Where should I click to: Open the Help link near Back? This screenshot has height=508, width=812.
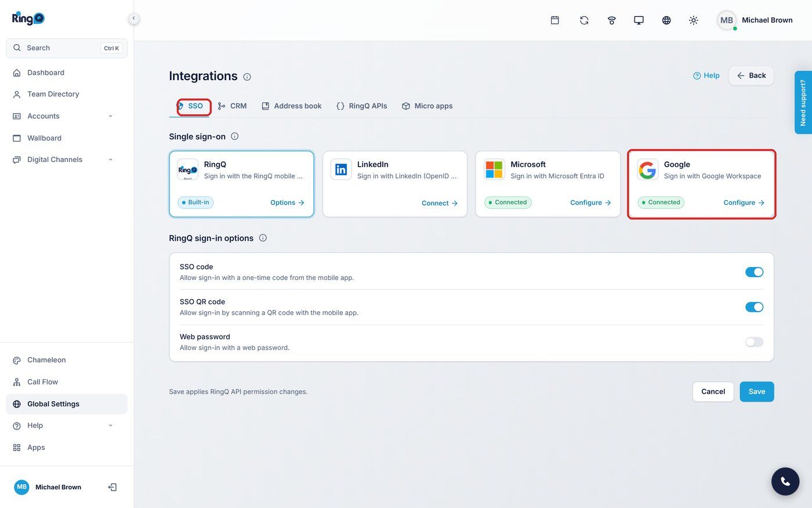tap(706, 75)
